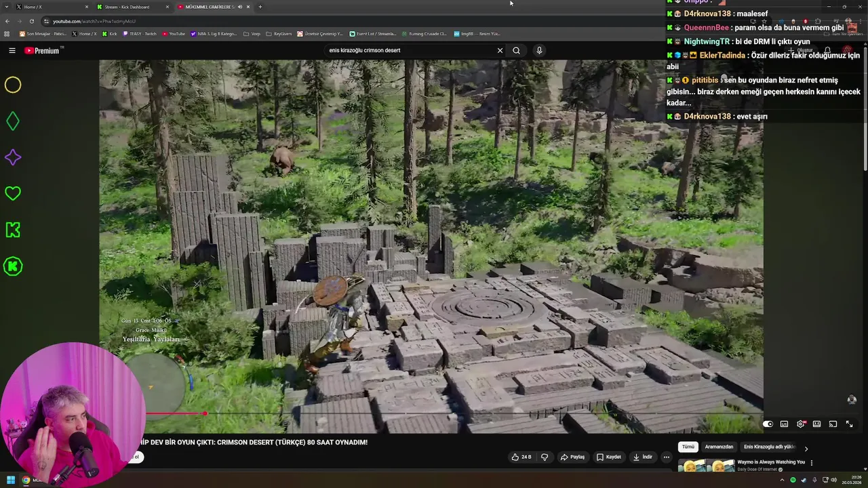Open the Kick bookmark
Screen dimensions: 868x488
click(x=110, y=33)
